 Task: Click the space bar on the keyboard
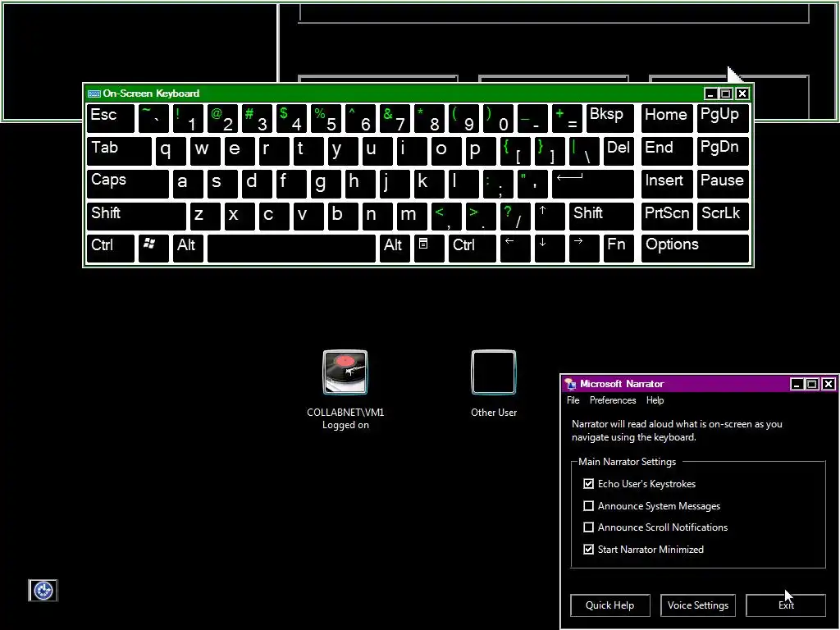point(291,249)
